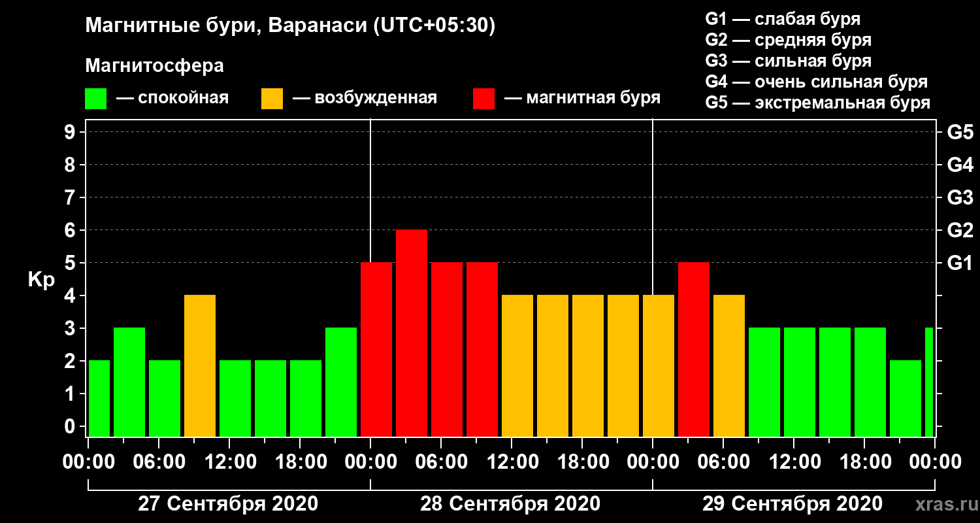Click the '12:00' label above 28 Сентября

tap(512, 462)
